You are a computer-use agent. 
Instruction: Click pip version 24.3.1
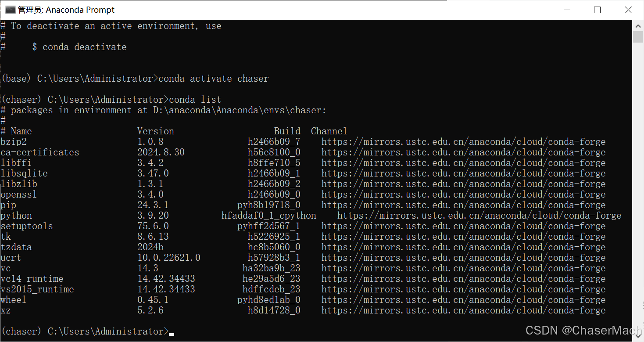tap(153, 205)
